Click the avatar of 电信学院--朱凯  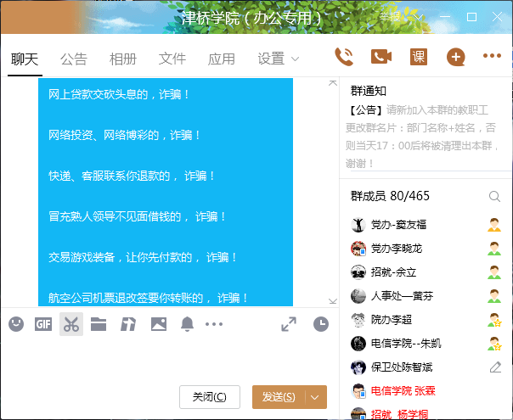point(358,344)
